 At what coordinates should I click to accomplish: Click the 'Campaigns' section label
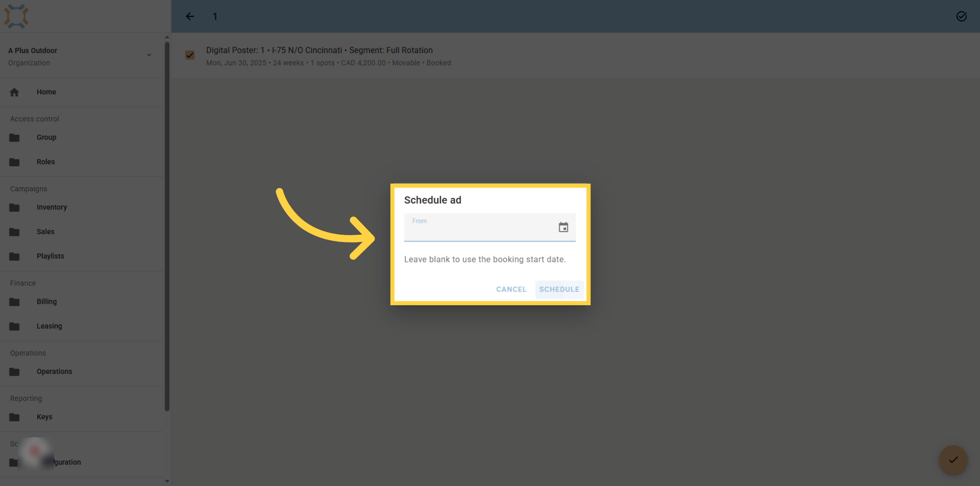click(x=29, y=189)
